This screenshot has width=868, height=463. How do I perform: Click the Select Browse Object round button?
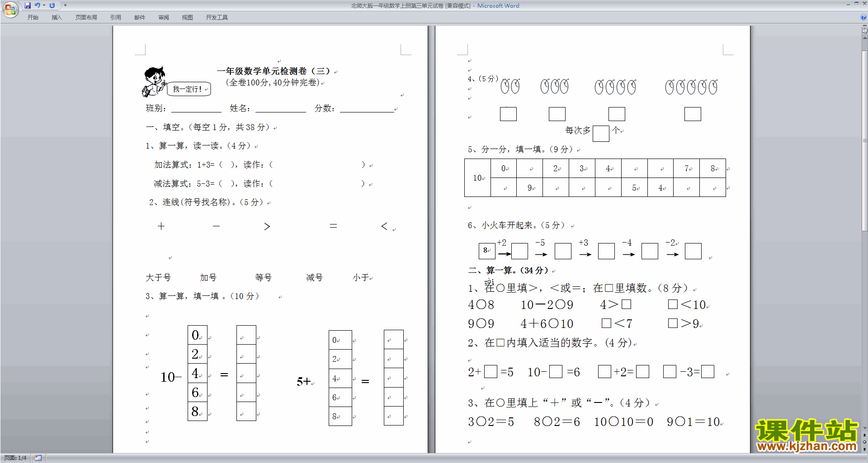(x=864, y=442)
